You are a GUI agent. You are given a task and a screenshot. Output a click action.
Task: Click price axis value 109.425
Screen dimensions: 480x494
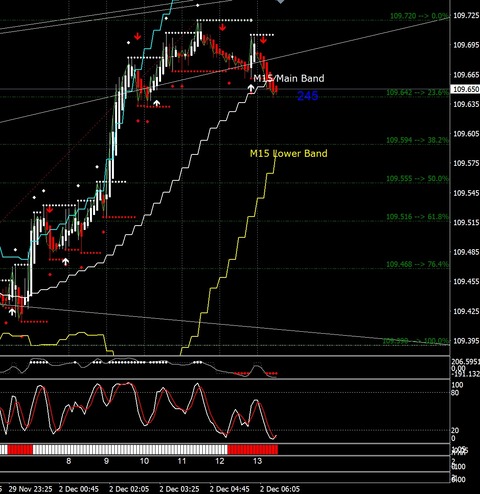466,311
